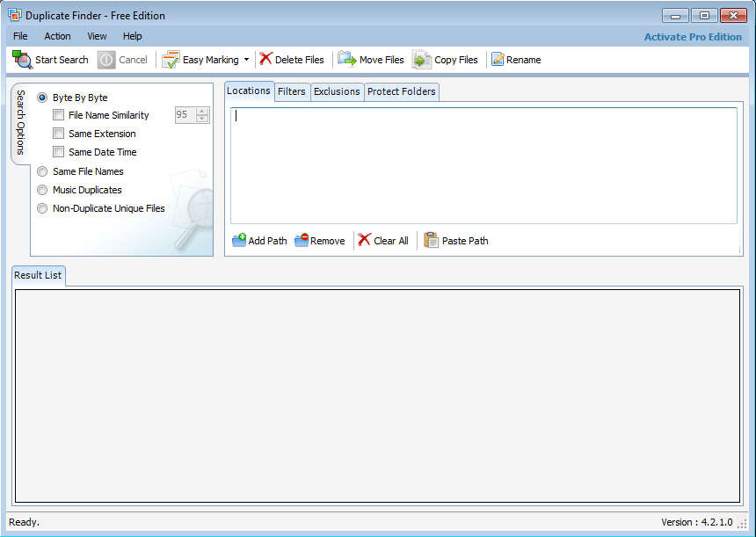The height and width of the screenshot is (537, 756).
Task: Open the Help menu
Action: 132,36
